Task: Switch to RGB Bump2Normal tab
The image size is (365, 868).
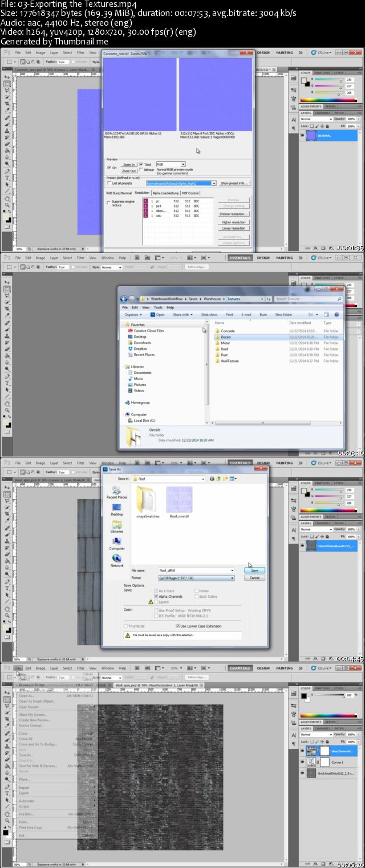Action: (x=119, y=193)
